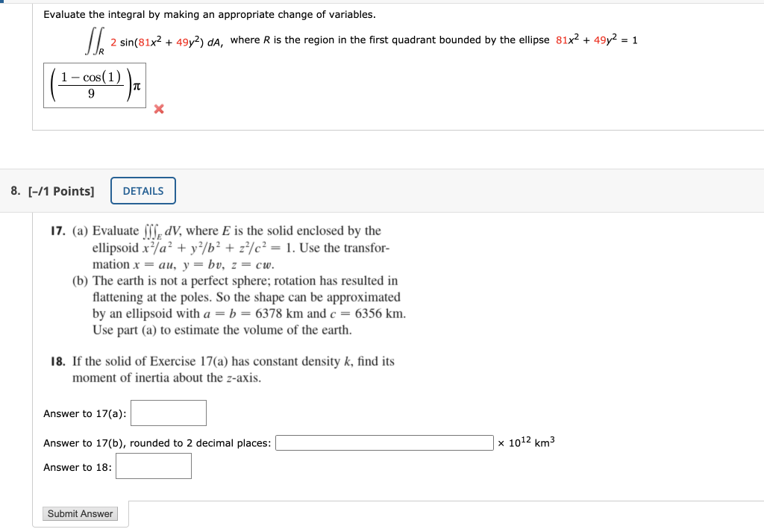764x532 pixels.
Task: Click the red X incorrect answer icon
Action: pos(157,109)
